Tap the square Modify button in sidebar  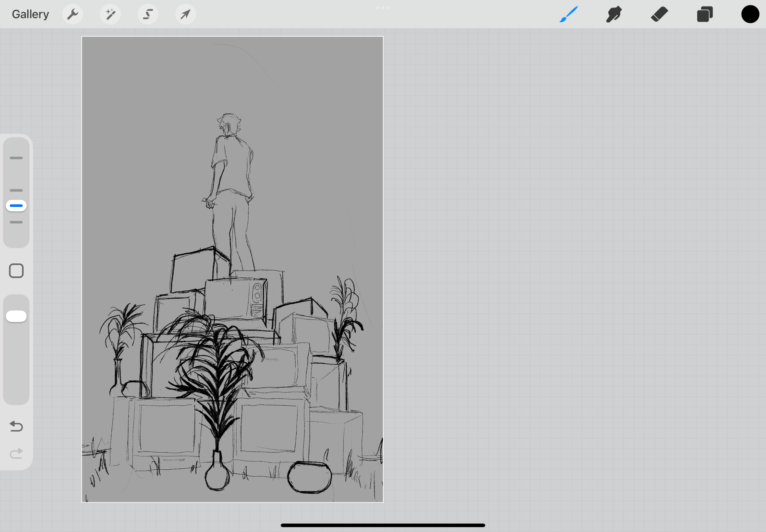pos(16,271)
